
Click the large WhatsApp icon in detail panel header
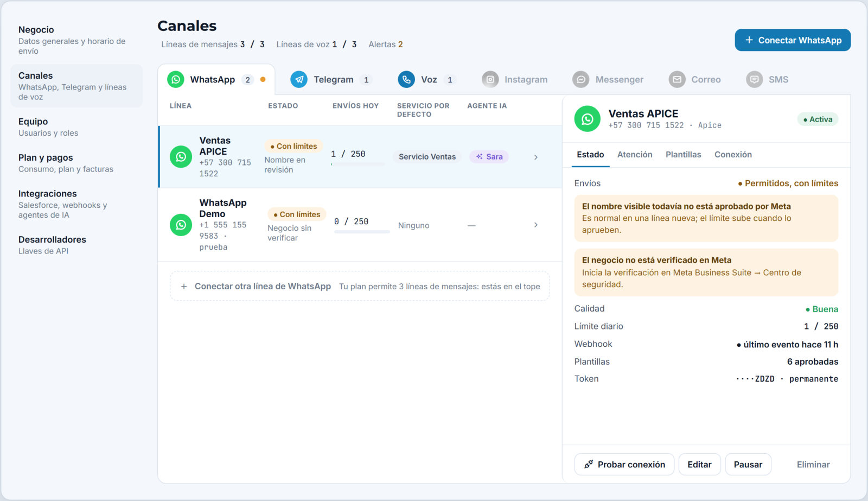pyautogui.click(x=588, y=119)
